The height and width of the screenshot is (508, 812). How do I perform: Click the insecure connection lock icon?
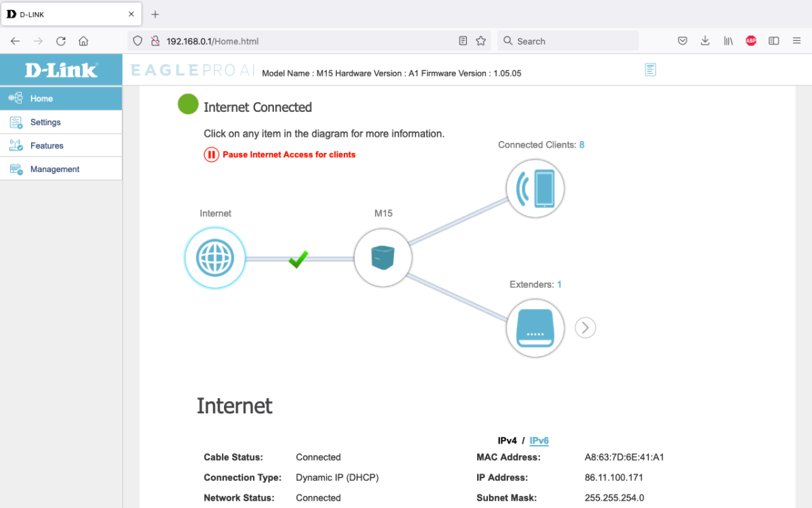pyautogui.click(x=155, y=41)
